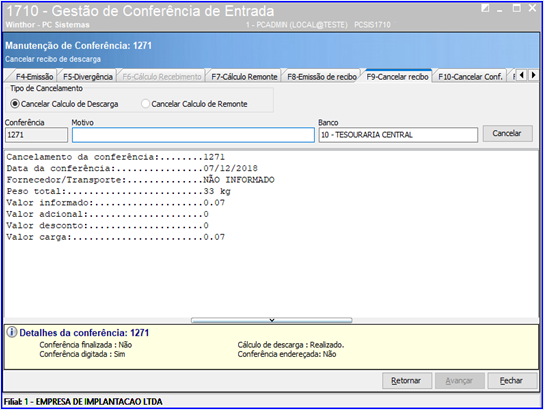Click the 'Tipo de Cancelamento' group label
This screenshot has width=544, height=410.
click(x=46, y=88)
